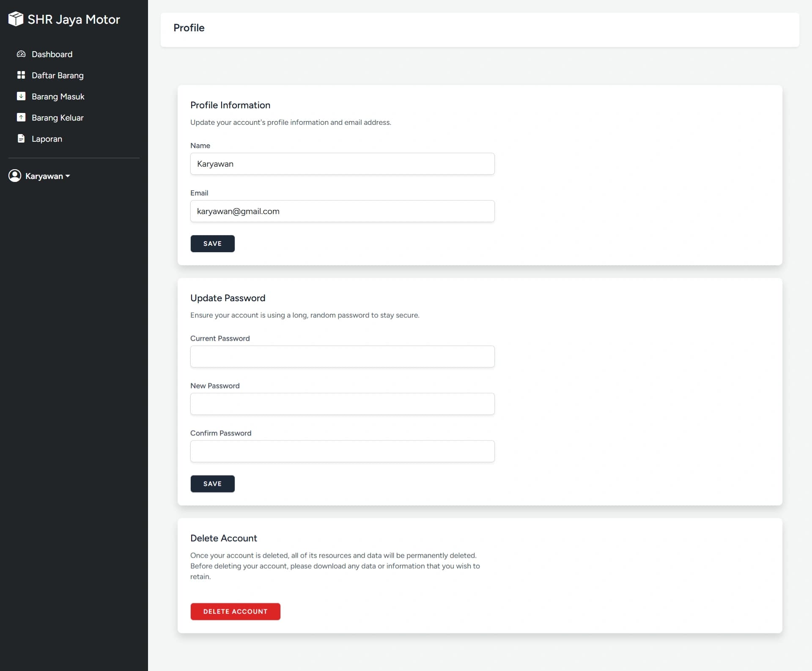Click the Karyawan user avatar icon
Image resolution: width=812 pixels, height=671 pixels.
(15, 176)
